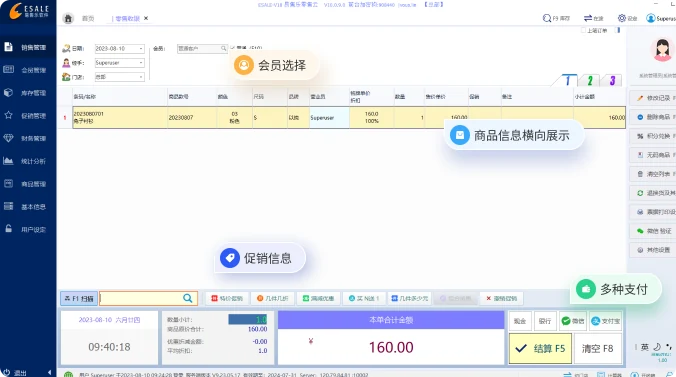Open 库存管理 in the left sidebar
Image resolution: width=676 pixels, height=377 pixels.
28,93
